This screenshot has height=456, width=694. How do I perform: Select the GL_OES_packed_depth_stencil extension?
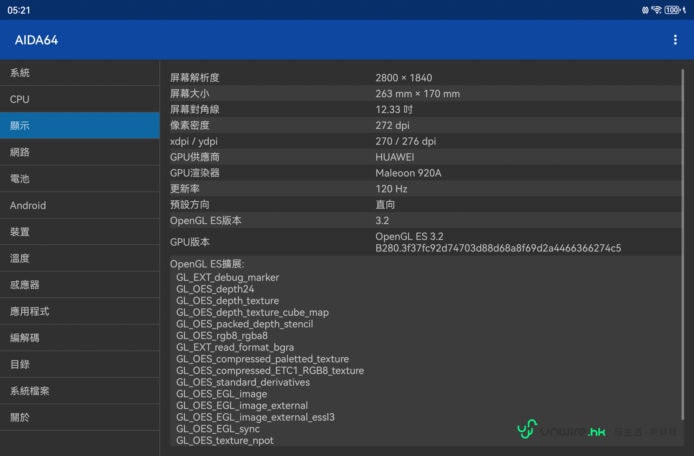coord(245,324)
